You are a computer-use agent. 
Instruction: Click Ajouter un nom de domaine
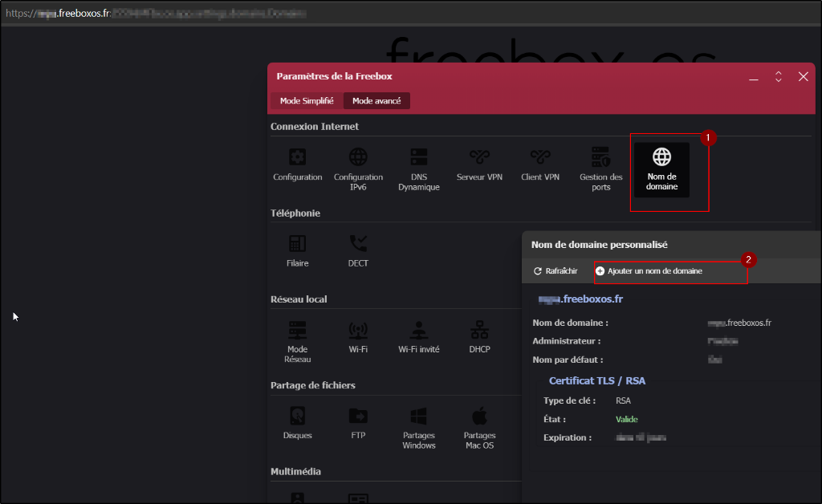click(649, 271)
